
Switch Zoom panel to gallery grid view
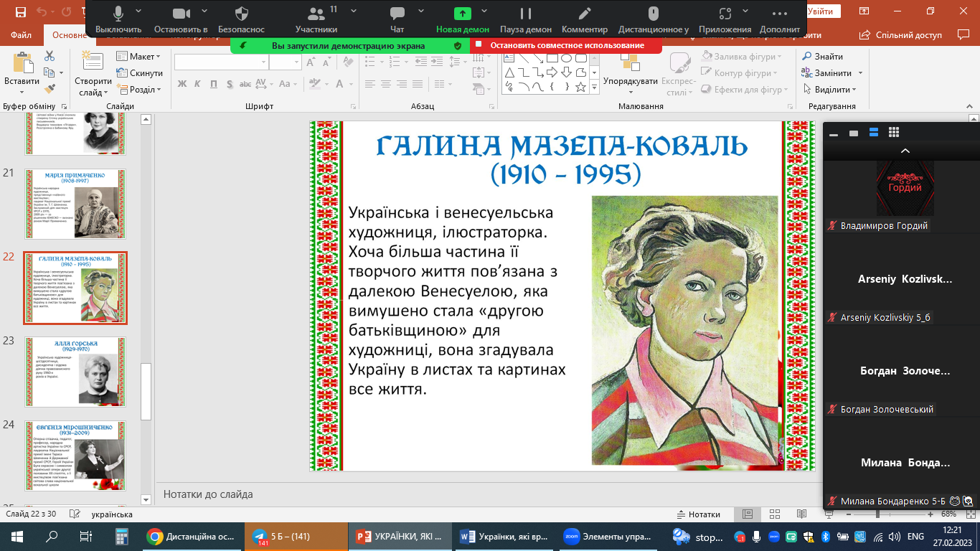point(894,133)
